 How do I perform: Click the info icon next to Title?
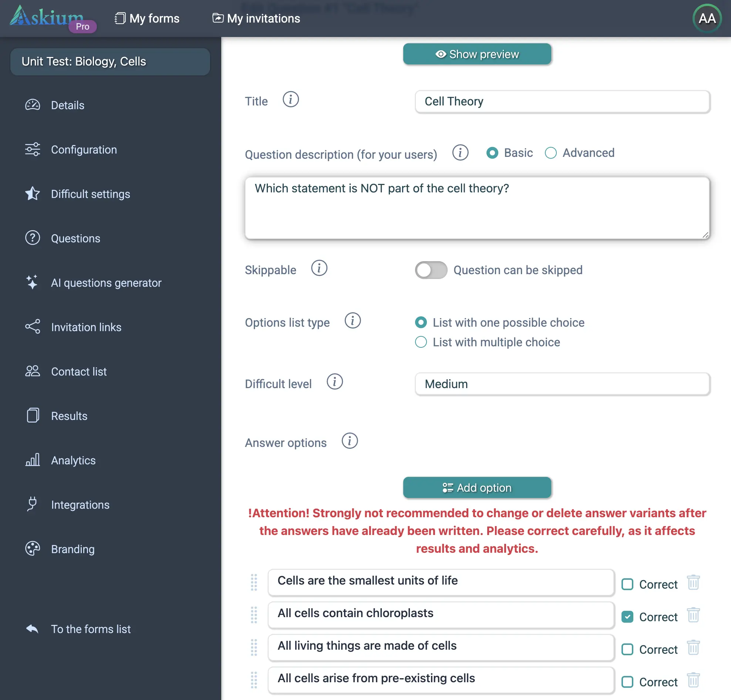290,100
